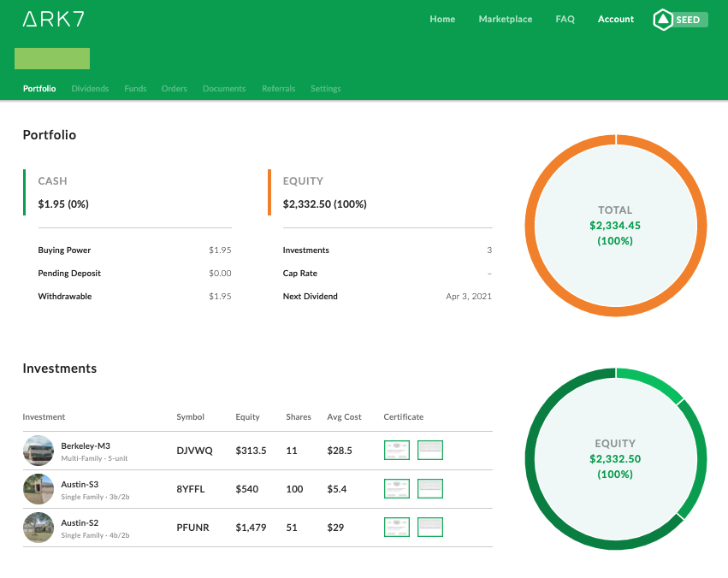Click the ARK7 logo
Viewport: 728px width, 578px height.
tap(53, 19)
